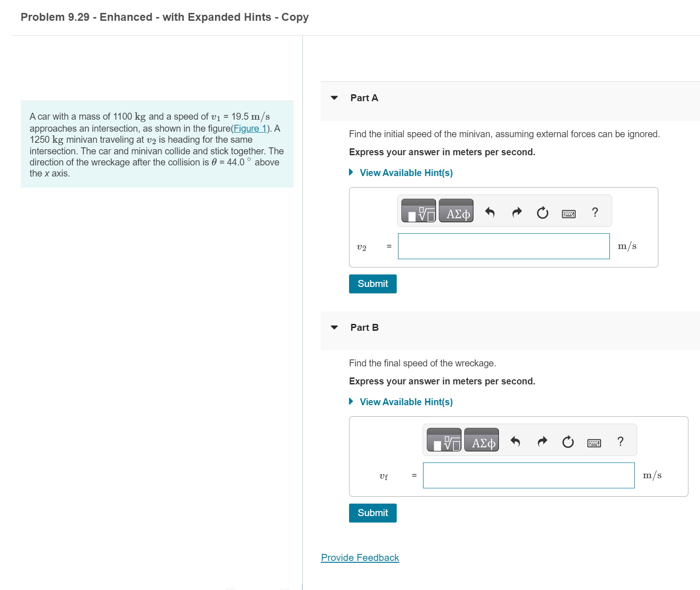Image resolution: width=700 pixels, height=590 pixels.
Task: Open the keyboard shortcuts icon in Part A
Action: [568, 213]
